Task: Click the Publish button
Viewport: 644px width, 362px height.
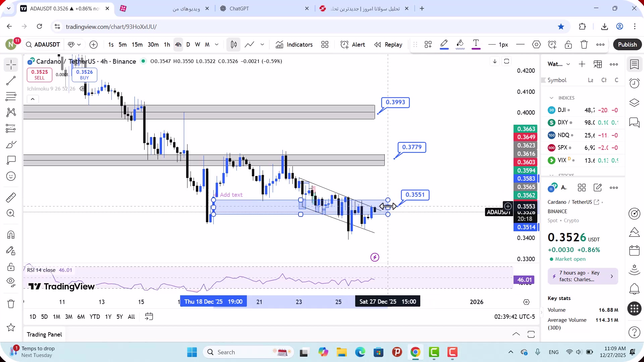Action: pos(627,45)
